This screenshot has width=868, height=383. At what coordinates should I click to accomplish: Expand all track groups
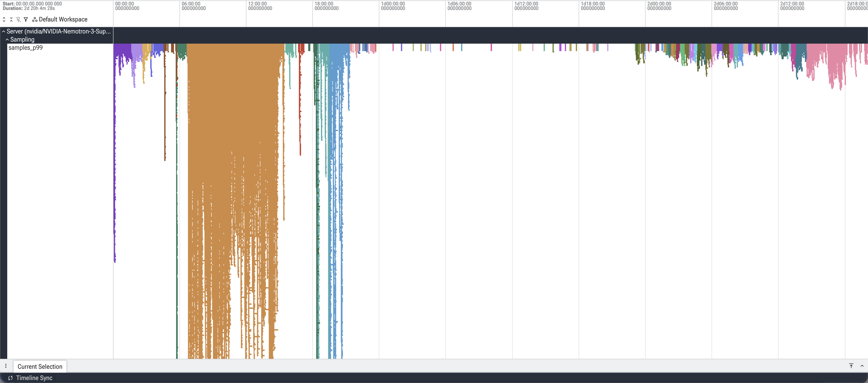pos(4,19)
